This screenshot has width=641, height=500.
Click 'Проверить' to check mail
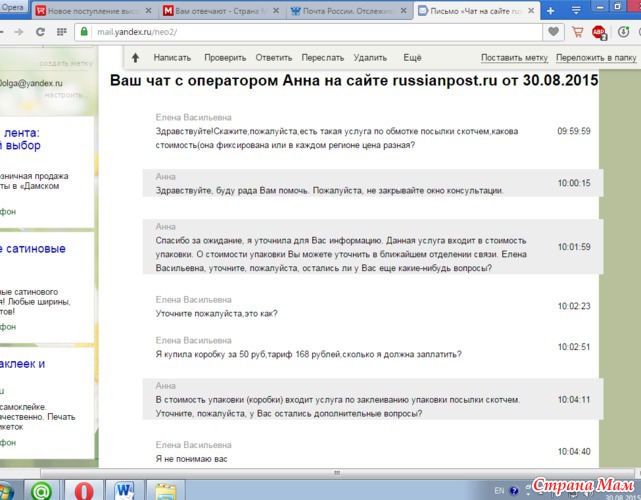pyautogui.click(x=225, y=58)
